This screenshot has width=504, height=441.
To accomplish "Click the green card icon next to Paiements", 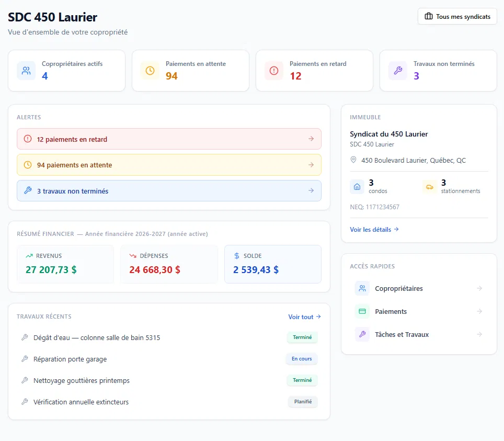I will coord(362,311).
